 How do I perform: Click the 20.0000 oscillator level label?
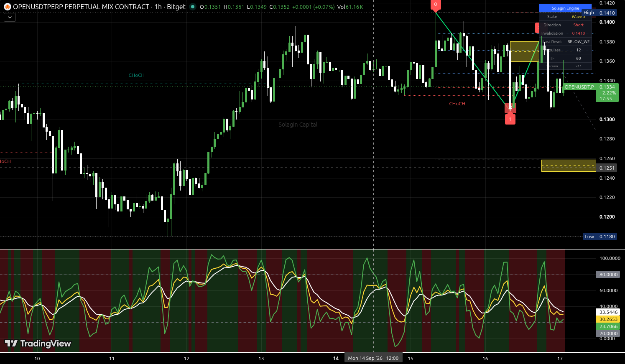(608, 333)
